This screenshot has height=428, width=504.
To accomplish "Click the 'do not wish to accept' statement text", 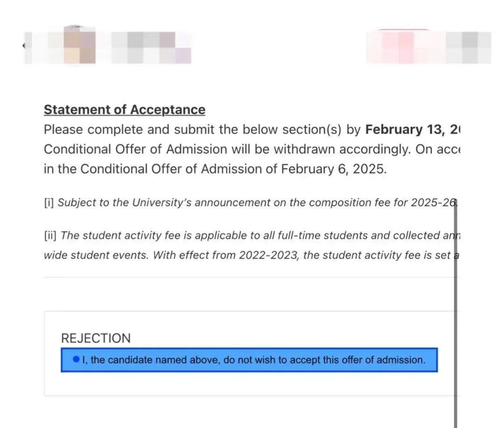I will click(x=253, y=360).
